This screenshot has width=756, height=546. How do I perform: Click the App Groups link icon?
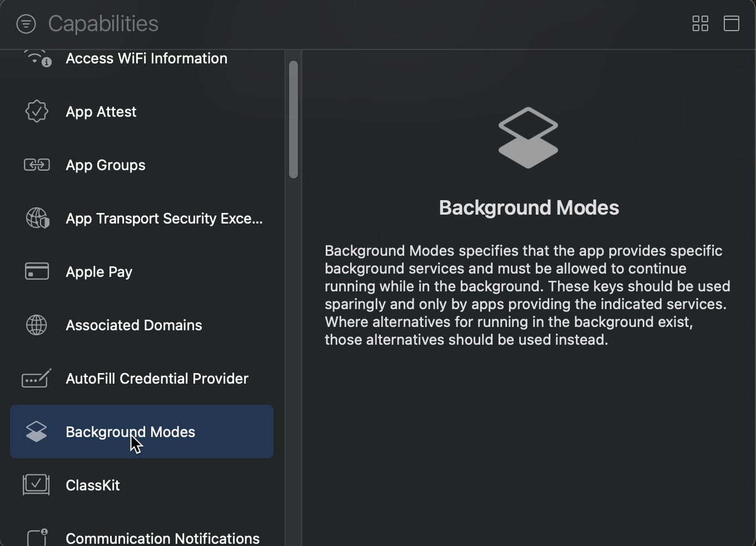(x=37, y=165)
